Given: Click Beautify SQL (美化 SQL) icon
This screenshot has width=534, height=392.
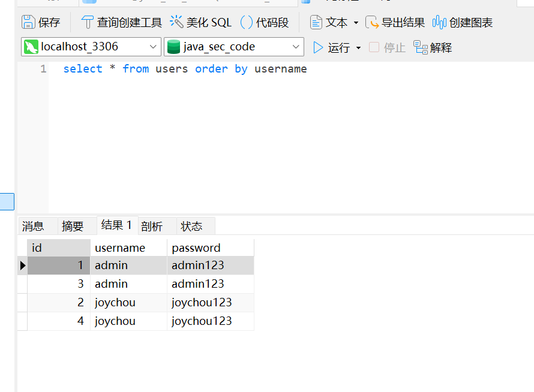Looking at the screenshot, I should click(x=176, y=23).
